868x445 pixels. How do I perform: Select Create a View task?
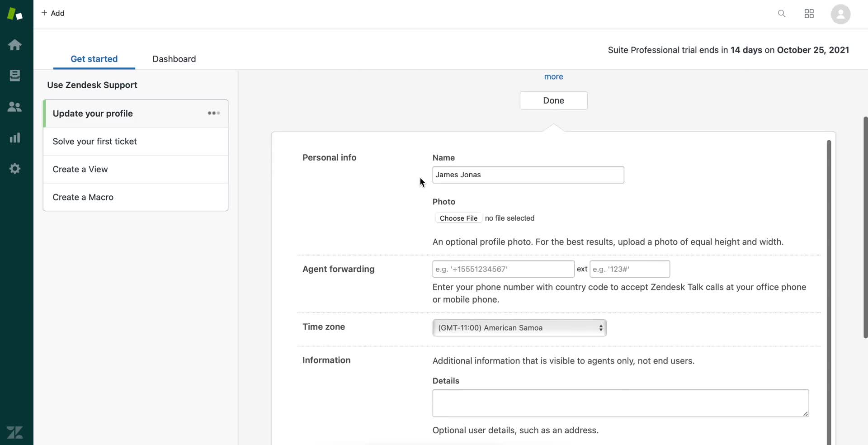(136, 169)
